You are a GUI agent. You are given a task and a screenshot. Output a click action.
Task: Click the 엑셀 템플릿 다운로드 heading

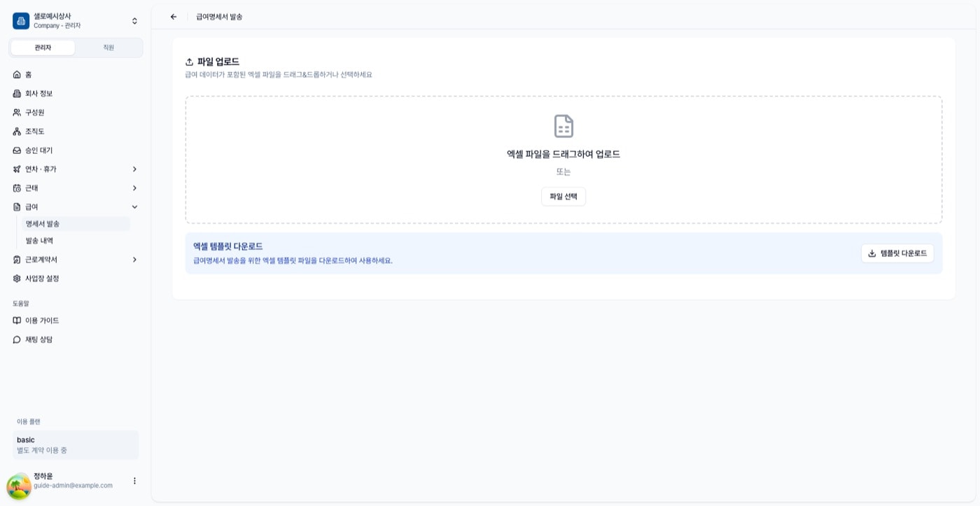click(228, 246)
